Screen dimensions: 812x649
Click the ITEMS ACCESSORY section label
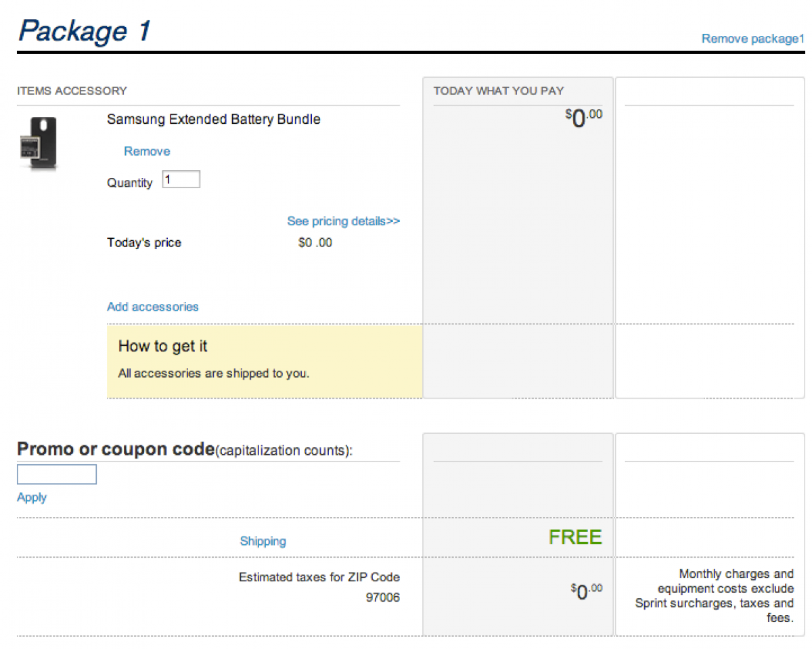(72, 91)
